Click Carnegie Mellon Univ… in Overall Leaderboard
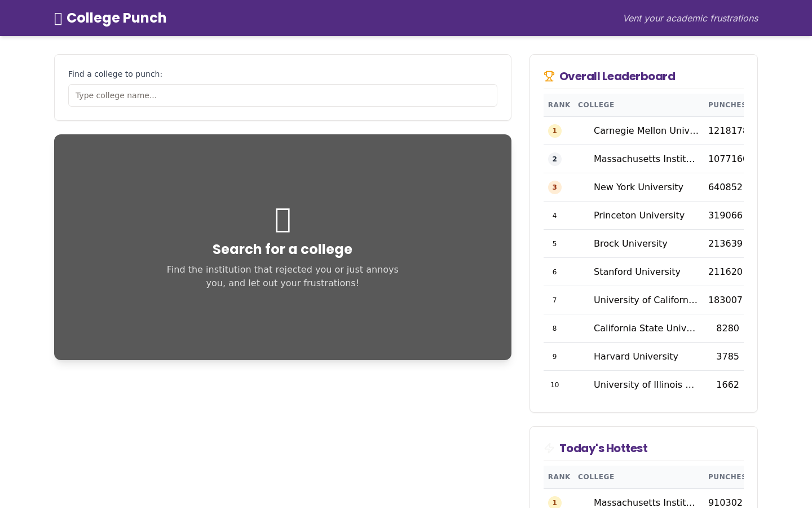The height and width of the screenshot is (508, 812). point(646,131)
